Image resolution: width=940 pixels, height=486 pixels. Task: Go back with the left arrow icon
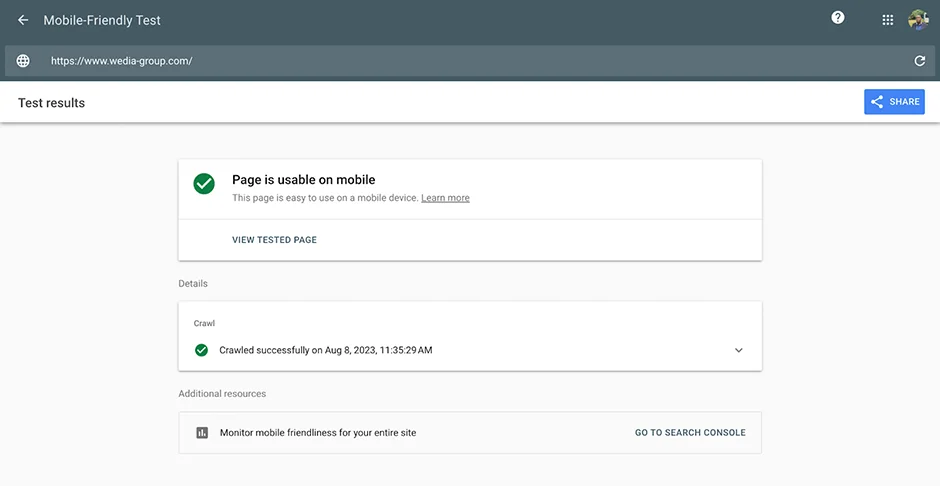coord(23,20)
